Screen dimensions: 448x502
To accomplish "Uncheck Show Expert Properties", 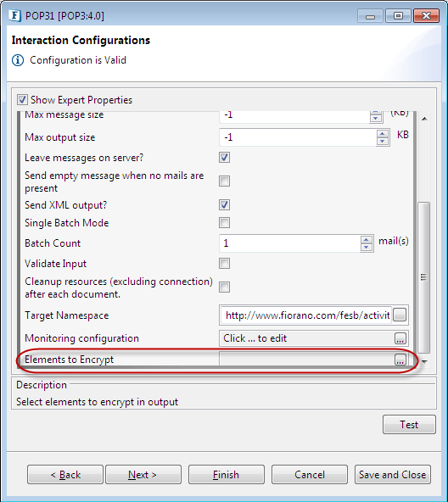I will 22,100.
